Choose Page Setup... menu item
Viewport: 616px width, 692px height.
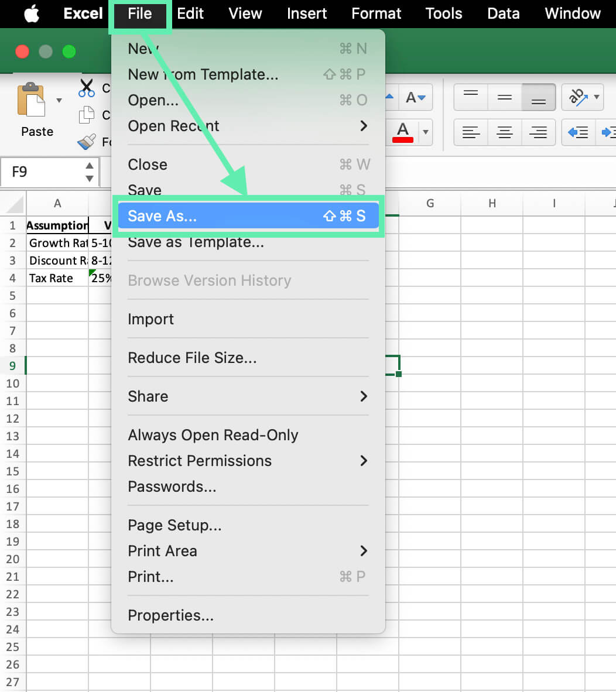[248, 525]
